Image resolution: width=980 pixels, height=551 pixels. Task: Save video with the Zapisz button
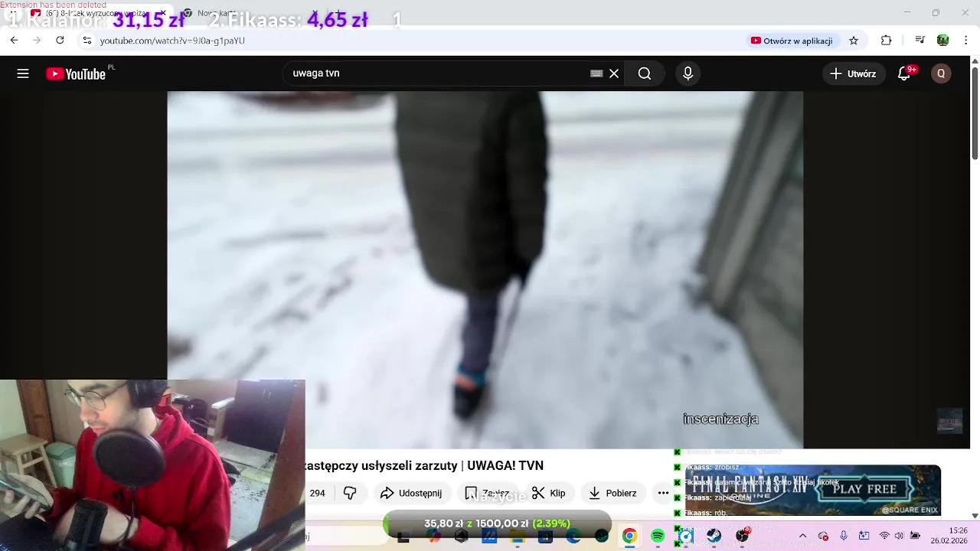point(488,493)
